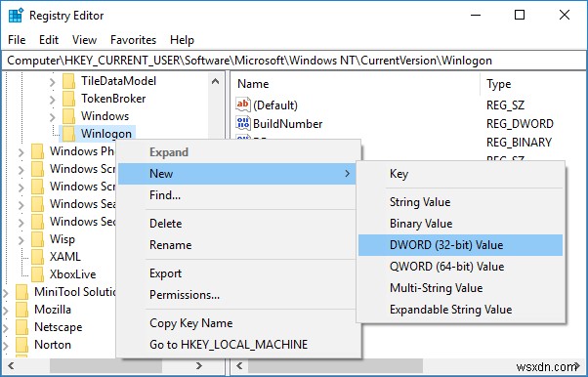Click the XboxLive folder icon
The width and height of the screenshot is (588, 377).
(x=37, y=274)
